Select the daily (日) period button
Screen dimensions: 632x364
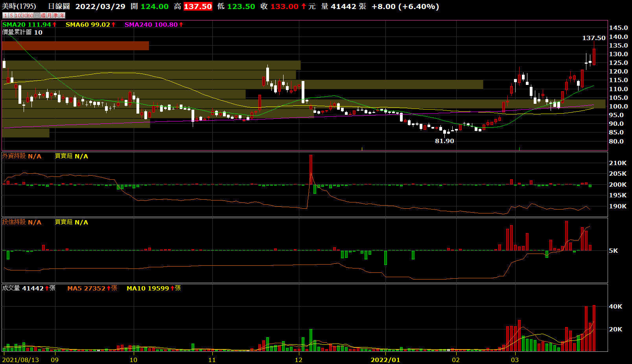37,15
